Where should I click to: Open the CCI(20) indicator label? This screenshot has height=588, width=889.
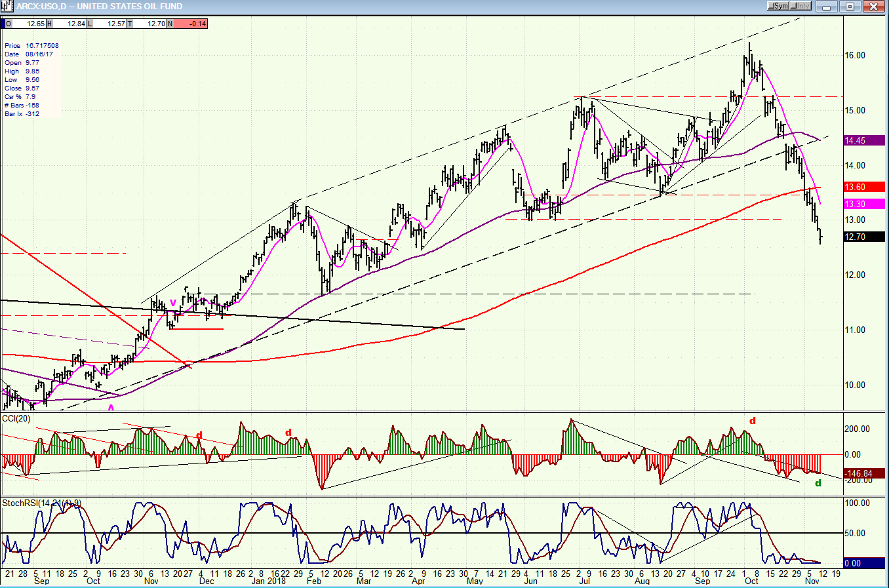click(x=16, y=418)
